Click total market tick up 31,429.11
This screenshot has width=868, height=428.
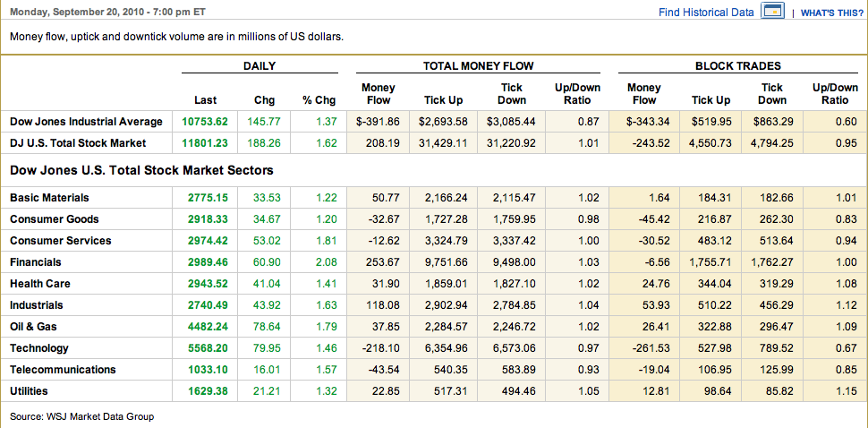click(x=444, y=143)
